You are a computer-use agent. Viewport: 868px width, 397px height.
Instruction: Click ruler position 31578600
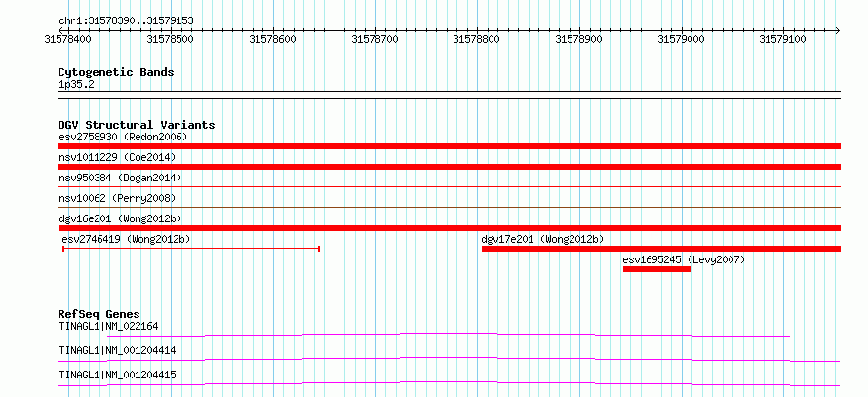pyautogui.click(x=273, y=39)
